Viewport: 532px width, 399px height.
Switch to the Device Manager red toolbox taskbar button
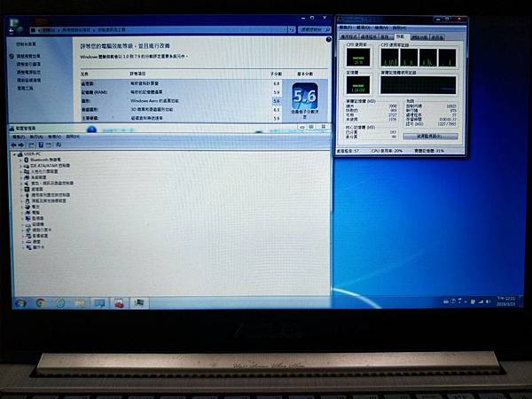[x=119, y=302]
